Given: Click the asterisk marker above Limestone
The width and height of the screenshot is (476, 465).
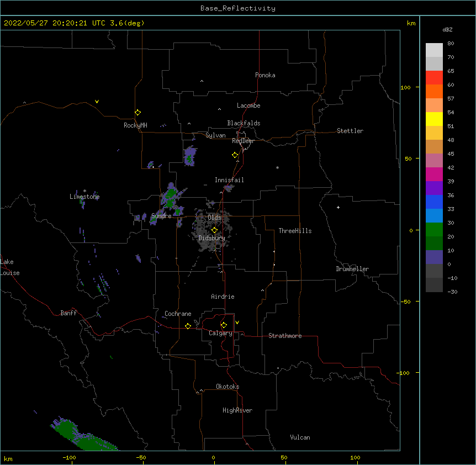Looking at the screenshot, I should (x=84, y=191).
